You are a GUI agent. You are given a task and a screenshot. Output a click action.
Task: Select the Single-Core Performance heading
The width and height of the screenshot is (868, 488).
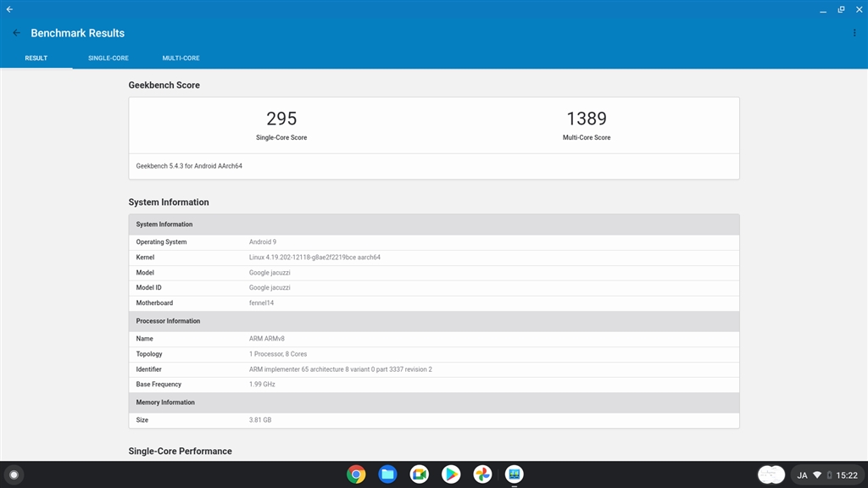point(180,452)
